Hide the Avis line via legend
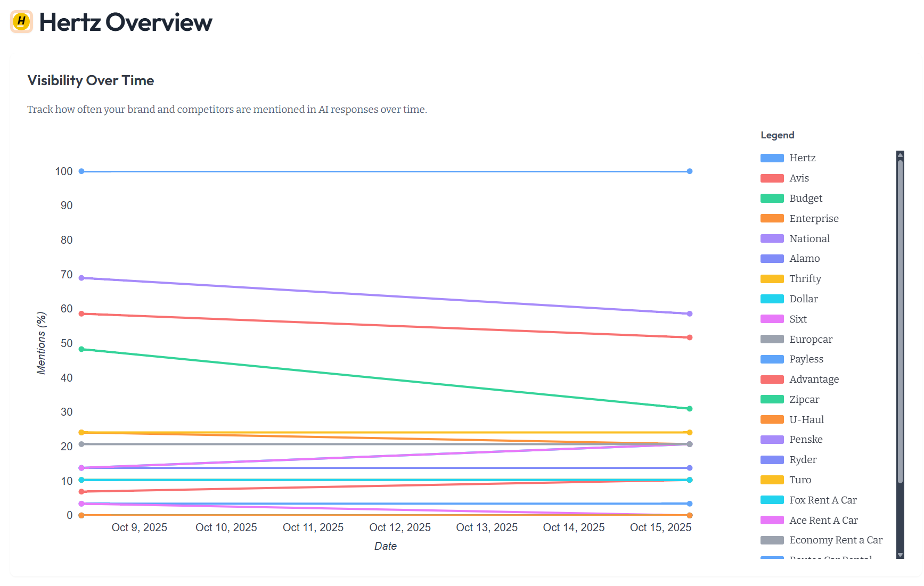The height and width of the screenshot is (586, 924). [x=799, y=178]
